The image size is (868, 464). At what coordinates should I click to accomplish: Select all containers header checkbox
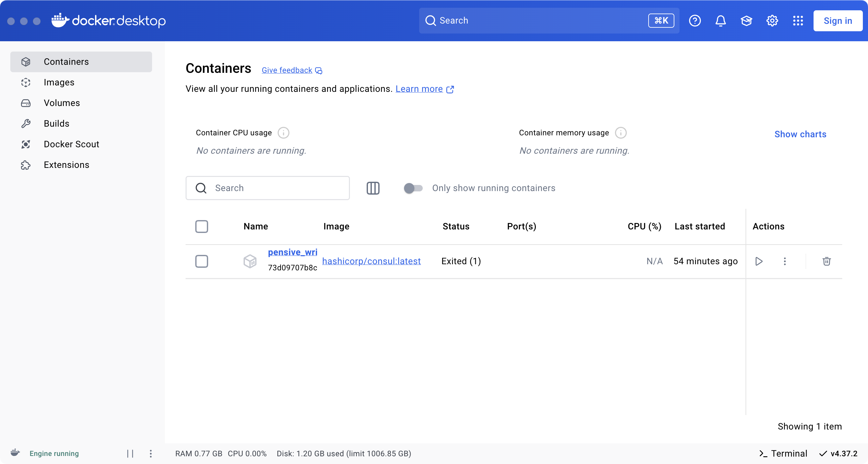(x=201, y=227)
